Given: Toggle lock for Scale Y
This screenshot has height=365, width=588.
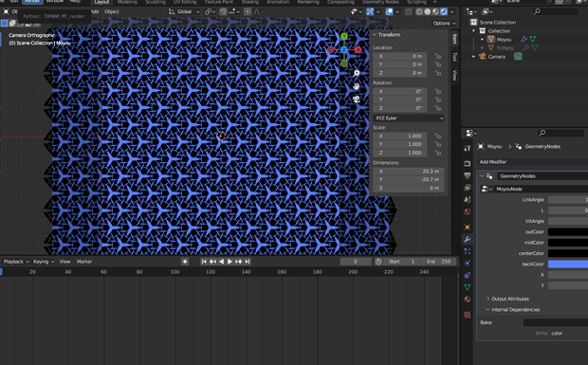Looking at the screenshot, I should [x=437, y=144].
